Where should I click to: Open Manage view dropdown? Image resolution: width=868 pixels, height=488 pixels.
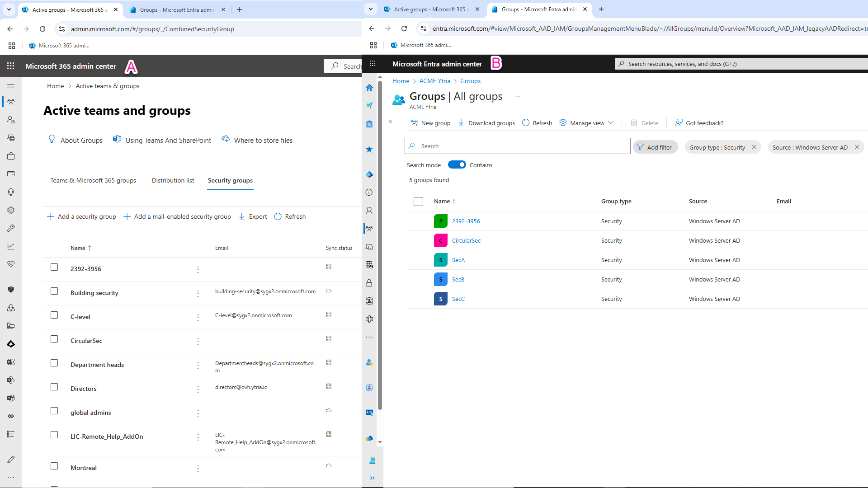click(x=586, y=123)
